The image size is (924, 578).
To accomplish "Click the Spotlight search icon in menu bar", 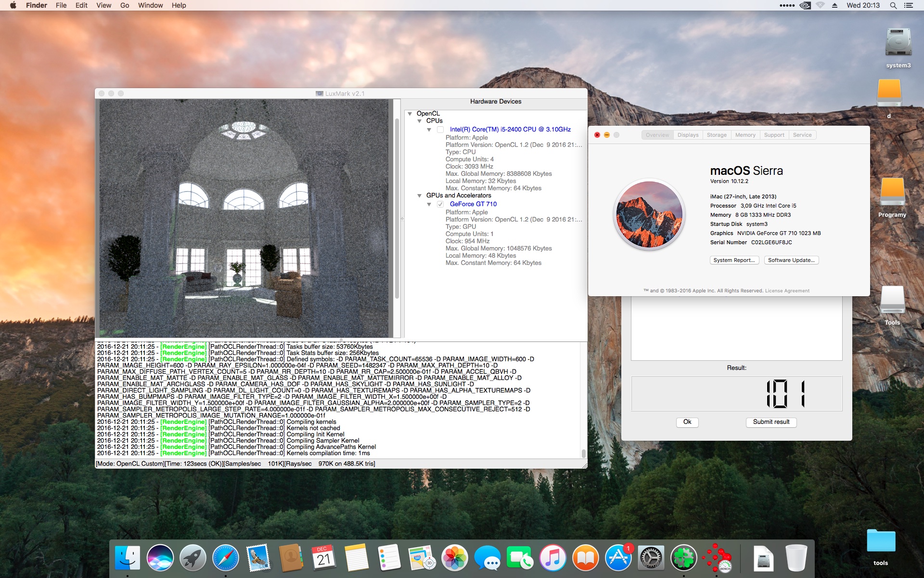I will [x=893, y=5].
